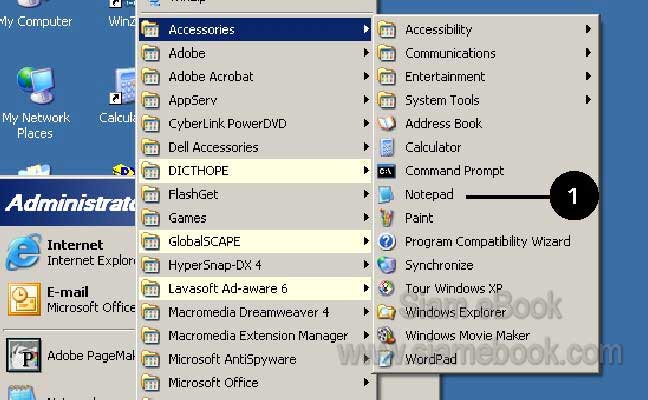Click the Windows Movie Maker film icon

pos(386,336)
